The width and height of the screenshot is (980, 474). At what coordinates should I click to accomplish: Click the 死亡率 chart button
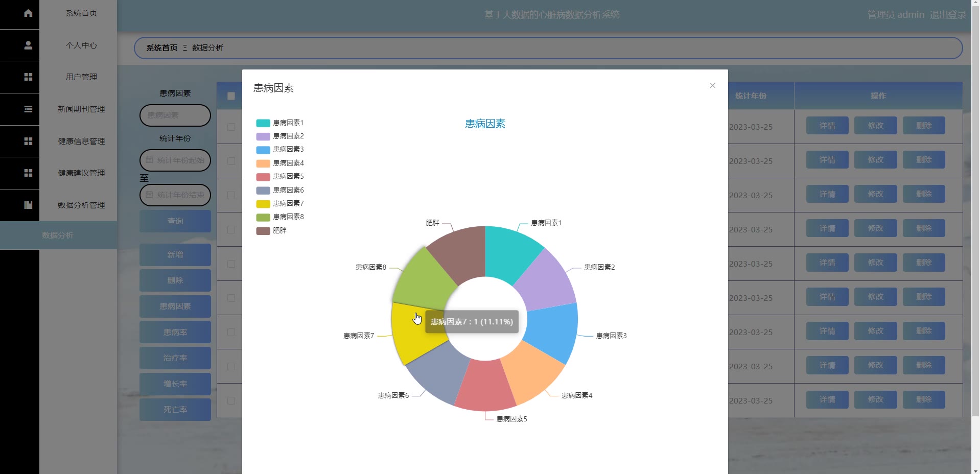coord(175,410)
